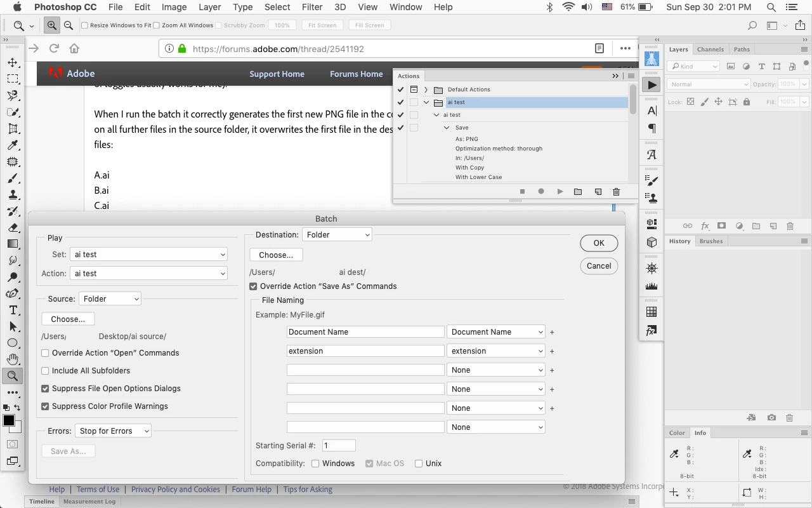Swap foreground and background colors

pos(17,407)
